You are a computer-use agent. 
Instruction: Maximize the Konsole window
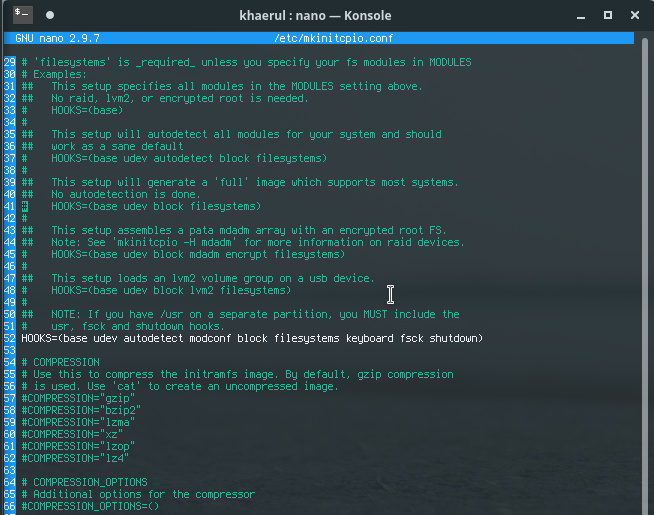(x=608, y=15)
